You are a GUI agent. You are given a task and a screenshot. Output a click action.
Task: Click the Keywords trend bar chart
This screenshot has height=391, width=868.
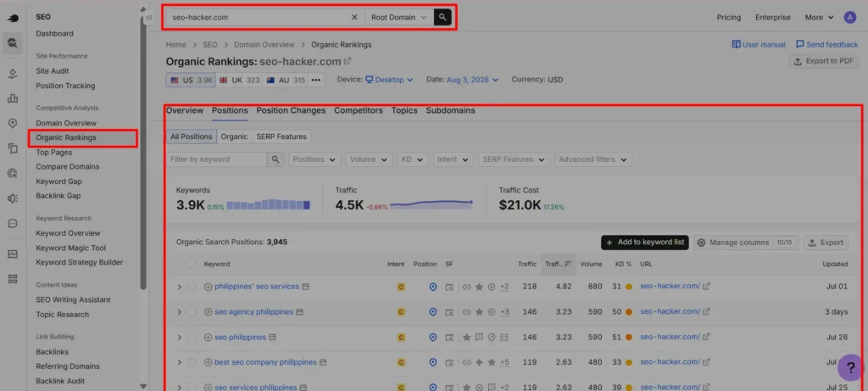[268, 204]
